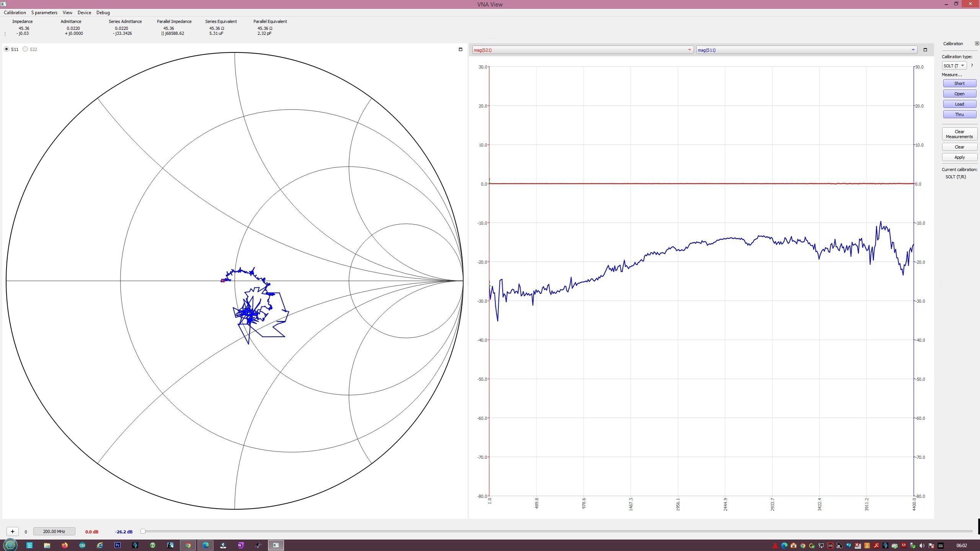The height and width of the screenshot is (551, 980).
Task: Click the Series Admittance -j33.3426 value
Action: (122, 33)
